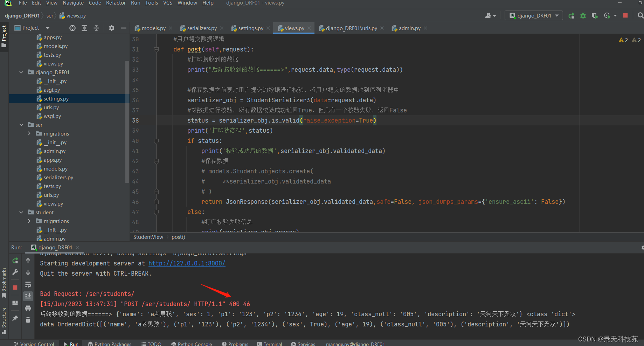This screenshot has height=346, width=644.
Task: Toggle the Project side tool button
Action: (x=4, y=36)
